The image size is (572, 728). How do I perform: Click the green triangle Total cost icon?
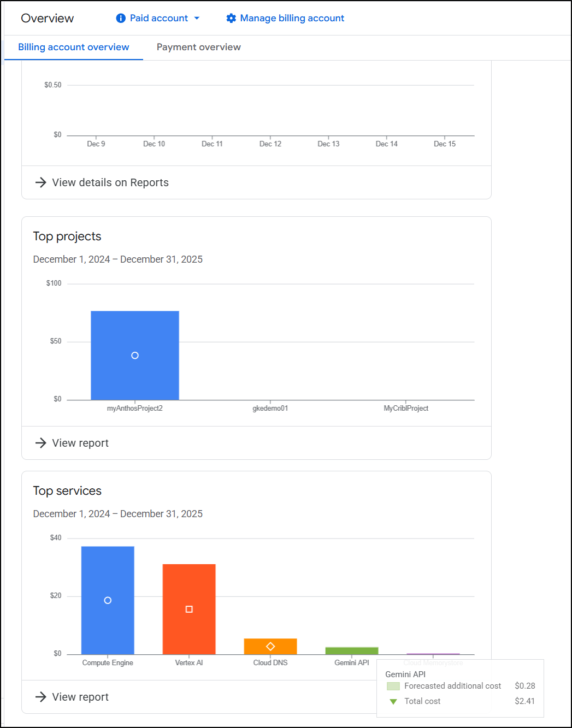[x=393, y=701]
